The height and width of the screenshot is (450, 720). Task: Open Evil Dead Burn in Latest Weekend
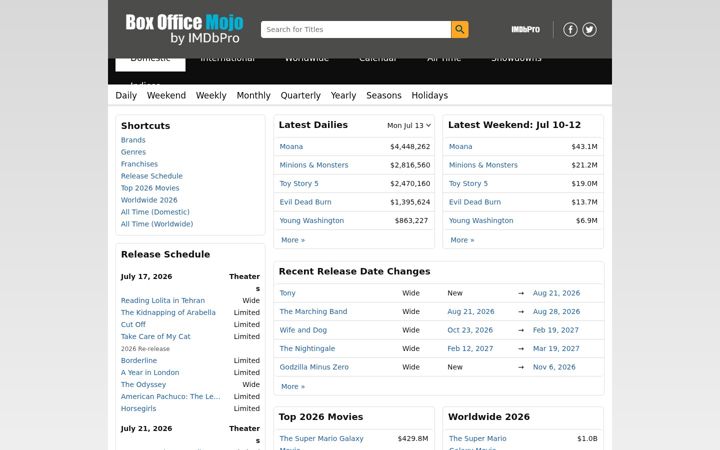click(x=475, y=202)
